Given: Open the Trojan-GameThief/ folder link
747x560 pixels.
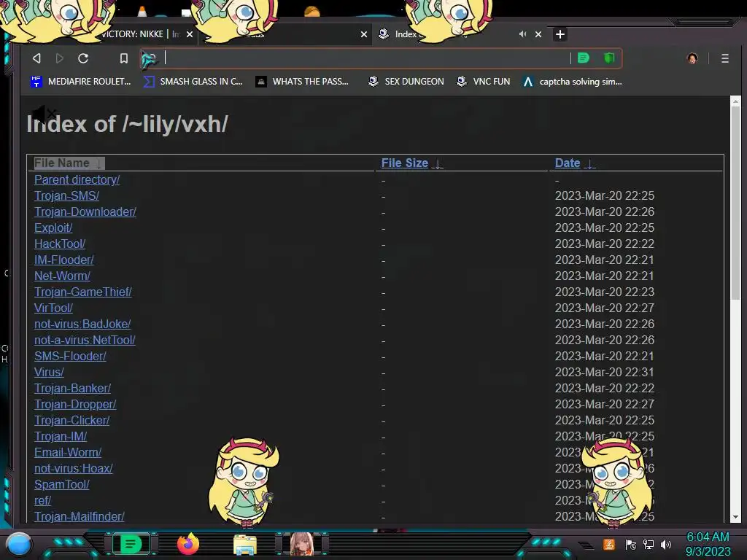Looking at the screenshot, I should 83,292.
